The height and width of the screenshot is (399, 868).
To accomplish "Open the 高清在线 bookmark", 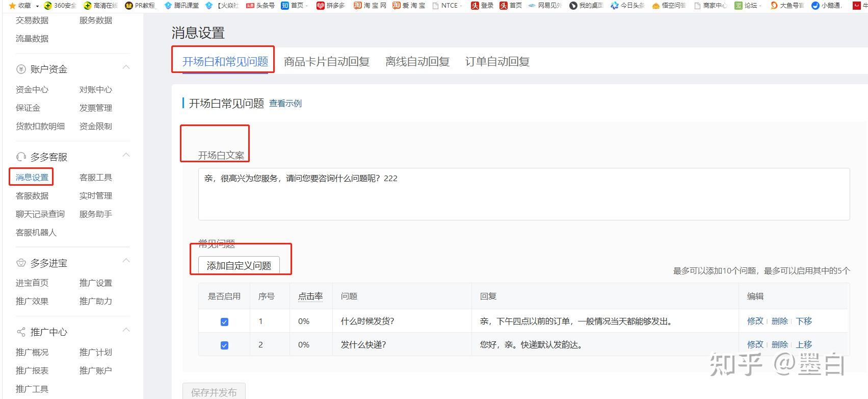I will click(100, 6).
